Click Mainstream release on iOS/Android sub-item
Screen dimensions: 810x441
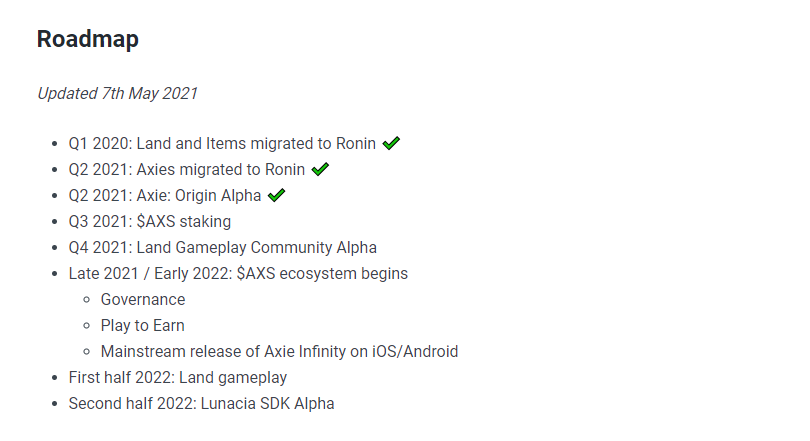click(x=279, y=352)
